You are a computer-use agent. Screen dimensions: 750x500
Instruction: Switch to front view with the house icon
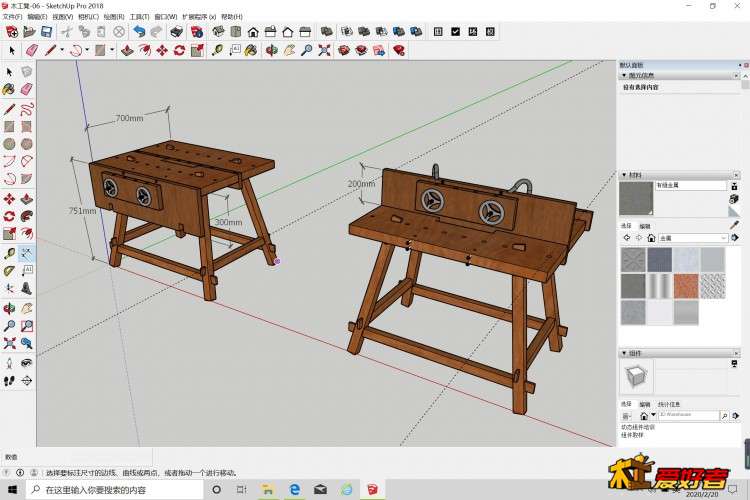coord(253,32)
